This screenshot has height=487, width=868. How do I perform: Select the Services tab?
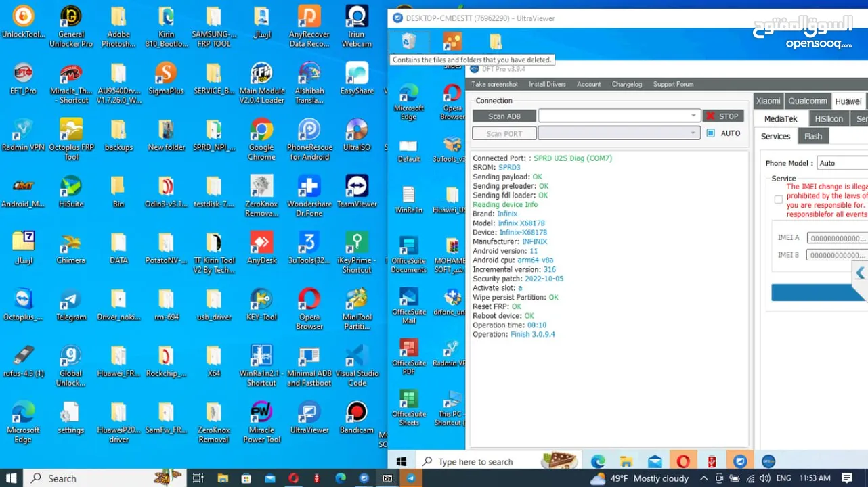click(775, 136)
